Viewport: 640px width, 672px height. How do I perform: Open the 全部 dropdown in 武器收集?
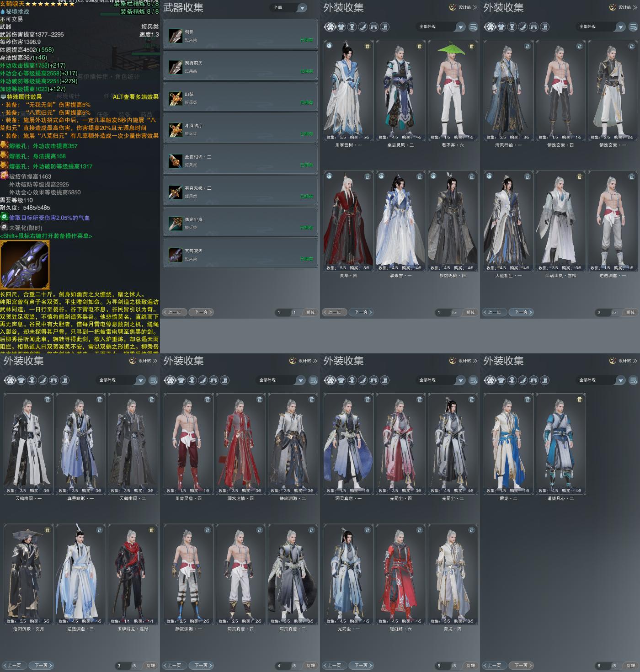pyautogui.click(x=289, y=8)
